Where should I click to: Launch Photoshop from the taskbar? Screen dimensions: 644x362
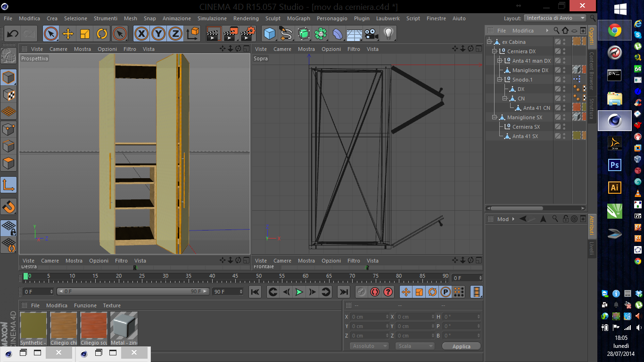pyautogui.click(x=614, y=165)
